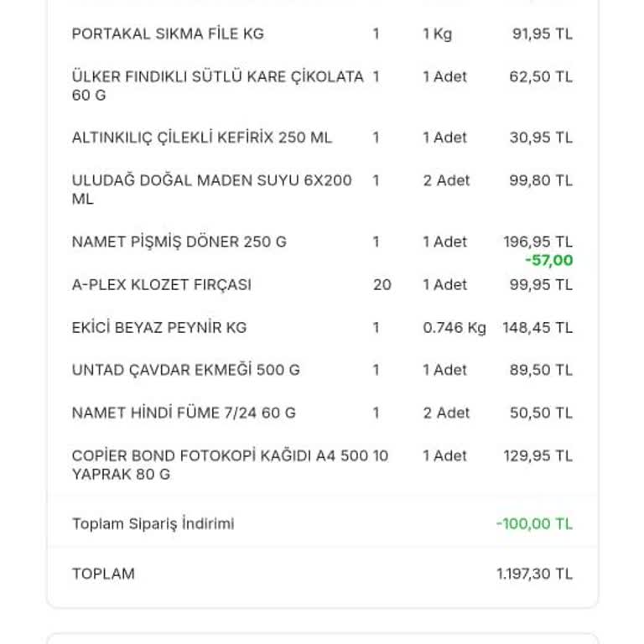The height and width of the screenshot is (644, 644).
Task: Click COPİER BOND FOTOKOPİ KAĞIDI item name
Action: (220, 465)
